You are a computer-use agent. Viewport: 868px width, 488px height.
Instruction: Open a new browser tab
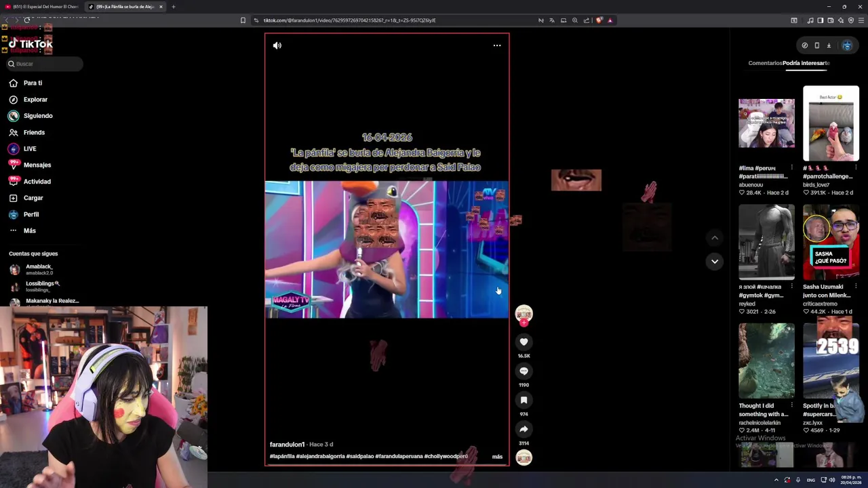(x=173, y=7)
